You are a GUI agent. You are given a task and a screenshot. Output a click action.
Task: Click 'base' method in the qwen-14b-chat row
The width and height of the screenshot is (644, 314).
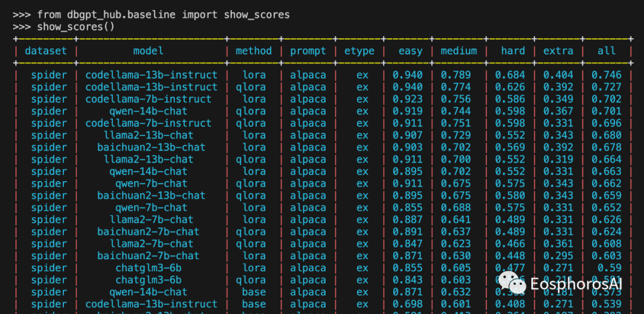253,292
